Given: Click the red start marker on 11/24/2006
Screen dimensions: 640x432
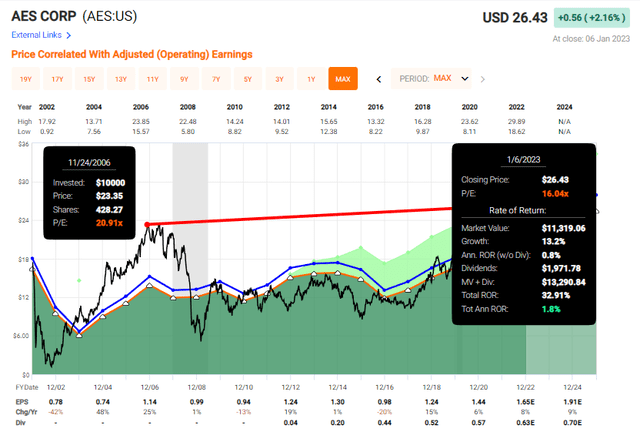Looking at the screenshot, I should tap(147, 225).
